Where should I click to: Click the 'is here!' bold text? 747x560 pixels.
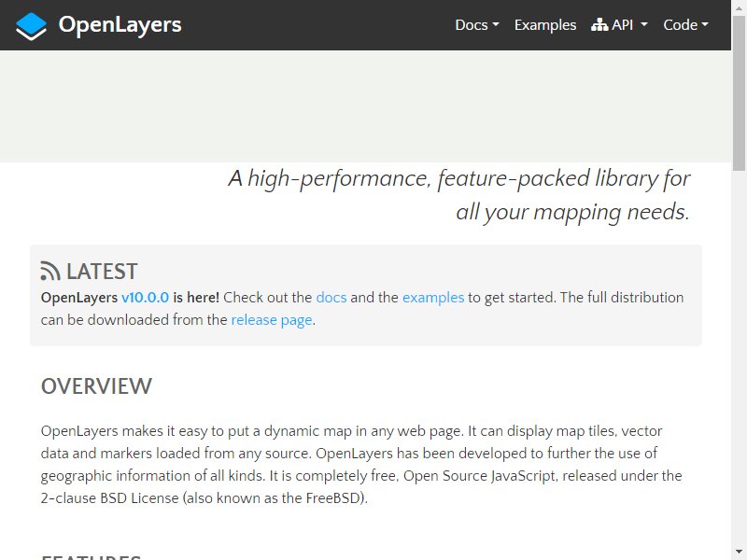196,298
